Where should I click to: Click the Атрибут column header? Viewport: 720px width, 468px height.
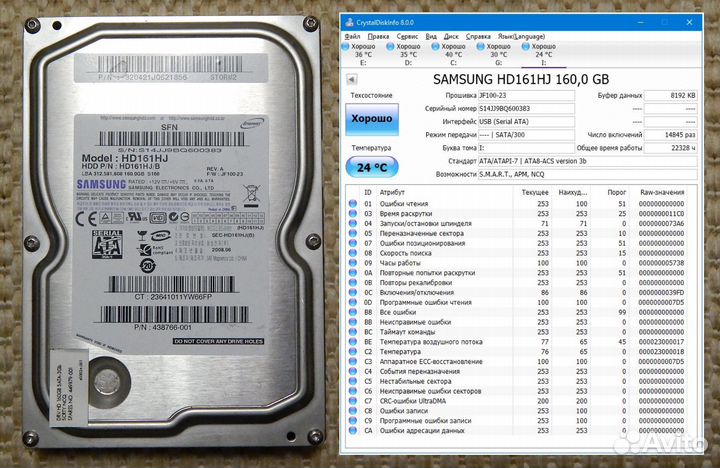392,192
